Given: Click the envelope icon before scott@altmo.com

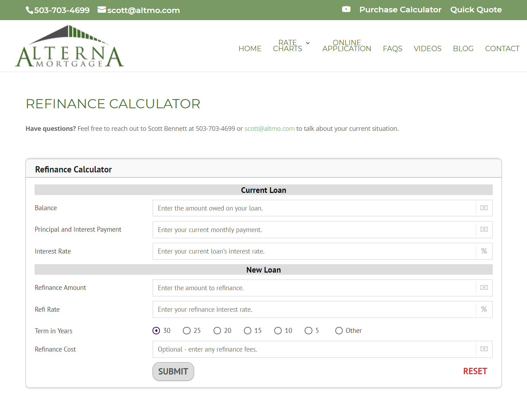Looking at the screenshot, I should click(x=102, y=10).
